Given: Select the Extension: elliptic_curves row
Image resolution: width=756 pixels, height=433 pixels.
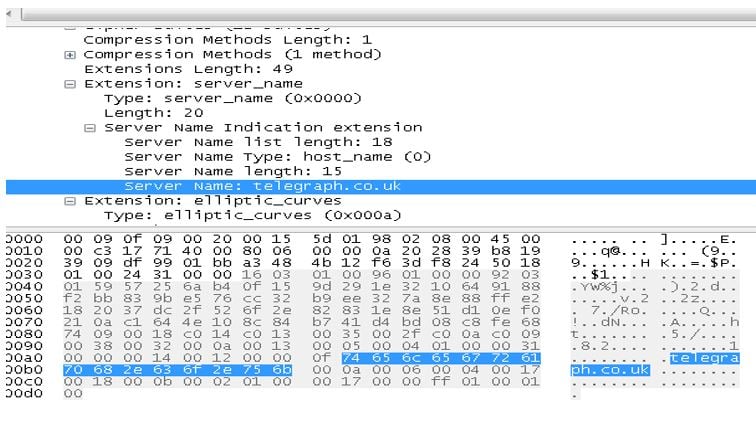Looking at the screenshot, I should click(x=213, y=201).
